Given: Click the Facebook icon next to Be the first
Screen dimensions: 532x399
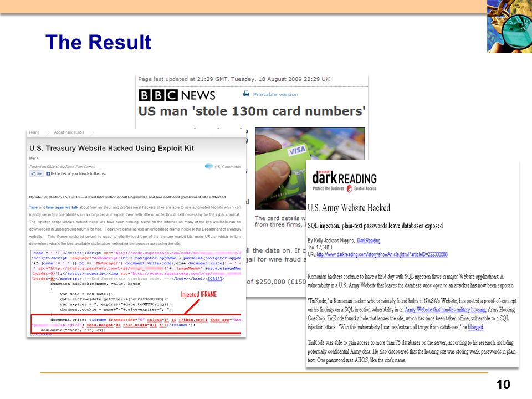Looking at the screenshot, I should [48, 173].
